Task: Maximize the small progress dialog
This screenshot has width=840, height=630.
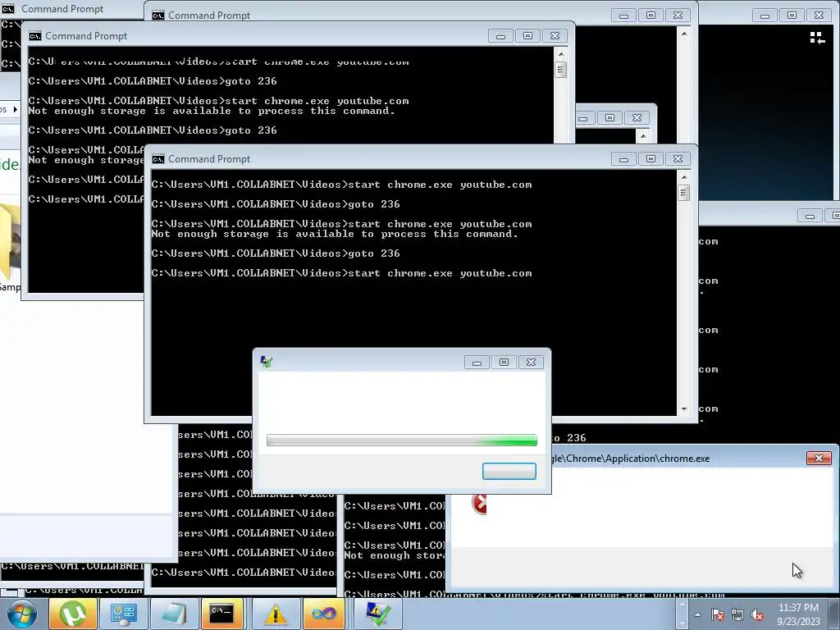Action: coord(504,362)
